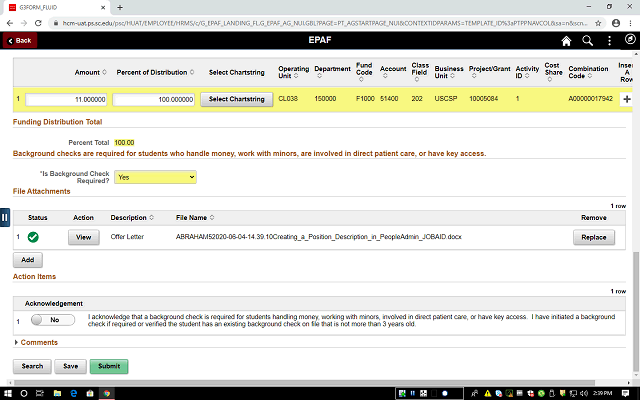Click the plus icon to insert a row

point(627,99)
